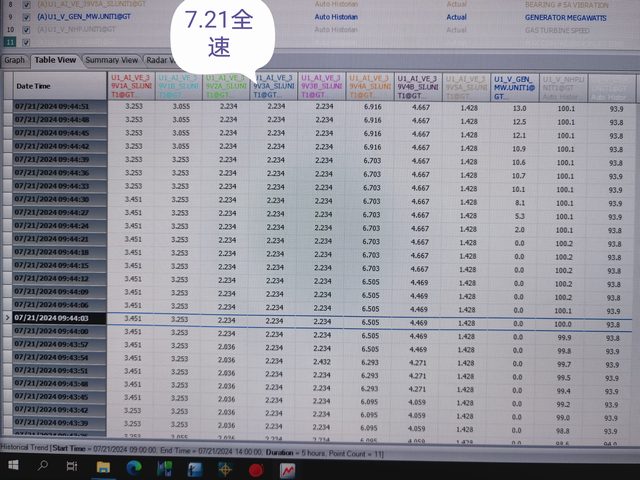
Task: Open the blue window app on taskbar
Action: pyautogui.click(x=195, y=469)
